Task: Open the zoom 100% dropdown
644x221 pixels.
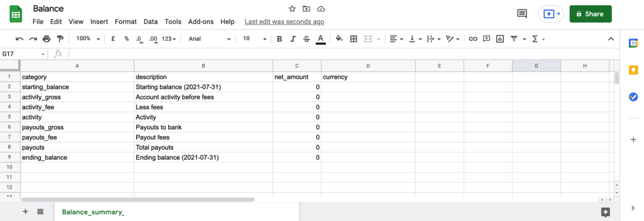Action: (88, 39)
